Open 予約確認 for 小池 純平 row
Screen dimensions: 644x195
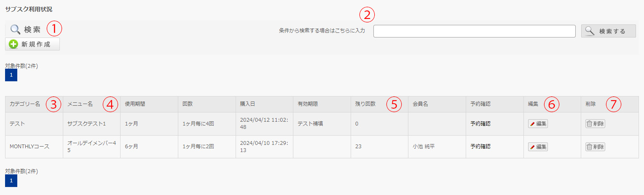click(x=480, y=147)
